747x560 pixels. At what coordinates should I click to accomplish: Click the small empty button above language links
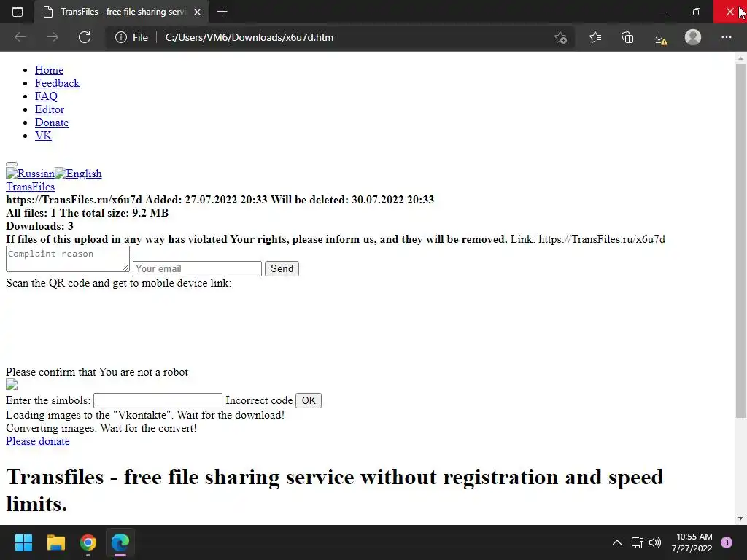[x=12, y=164]
